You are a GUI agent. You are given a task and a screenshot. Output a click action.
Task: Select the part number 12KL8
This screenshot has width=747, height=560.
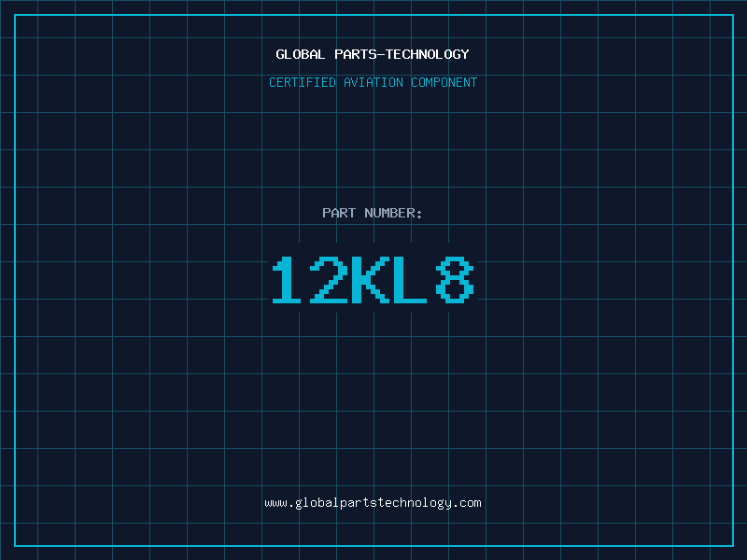click(373, 280)
